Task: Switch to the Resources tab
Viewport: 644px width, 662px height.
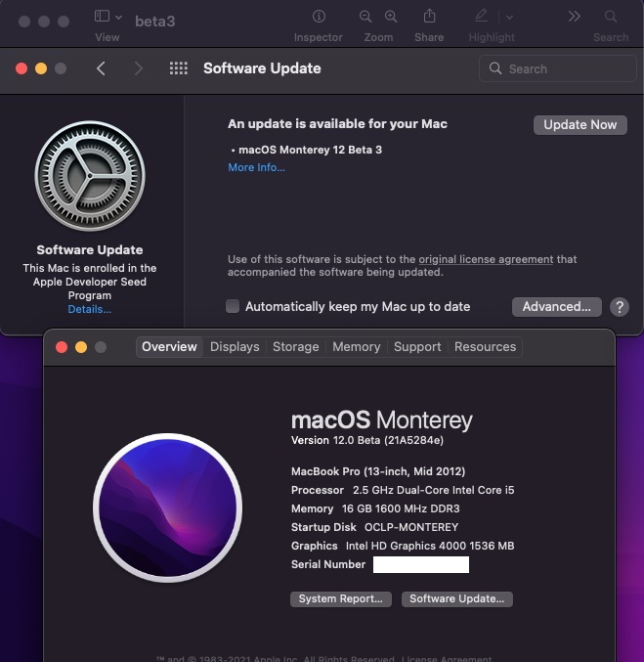Action: (x=485, y=347)
